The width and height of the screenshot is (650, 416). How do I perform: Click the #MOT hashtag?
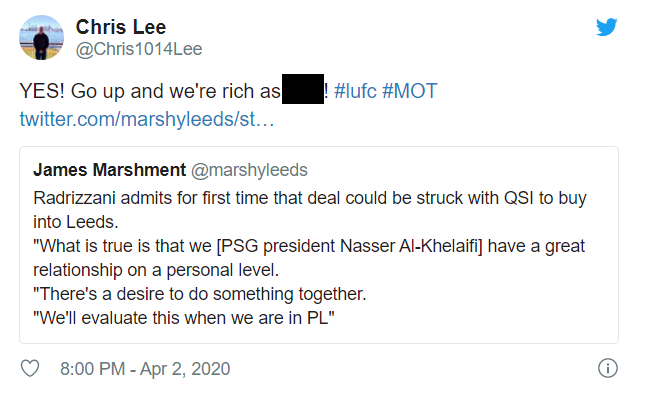[x=410, y=92]
